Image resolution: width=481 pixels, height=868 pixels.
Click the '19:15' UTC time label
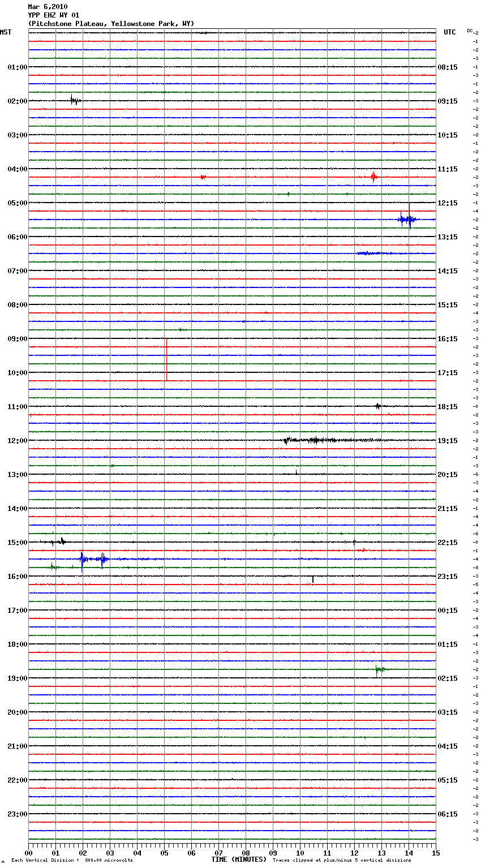[448, 441]
